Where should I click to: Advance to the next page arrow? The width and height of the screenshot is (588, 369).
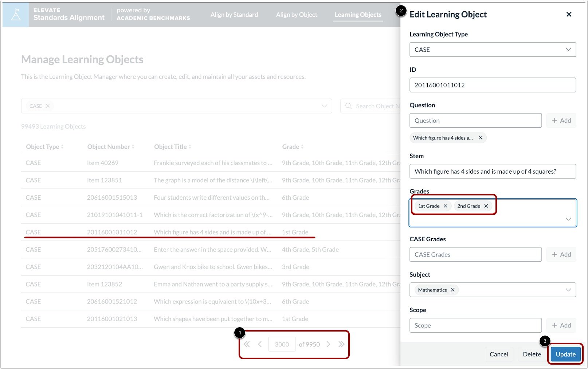coord(329,344)
